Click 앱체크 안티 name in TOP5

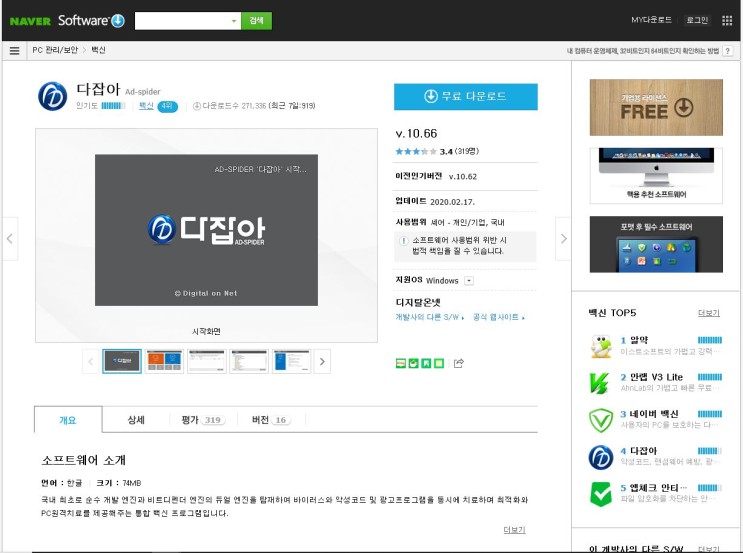658,488
